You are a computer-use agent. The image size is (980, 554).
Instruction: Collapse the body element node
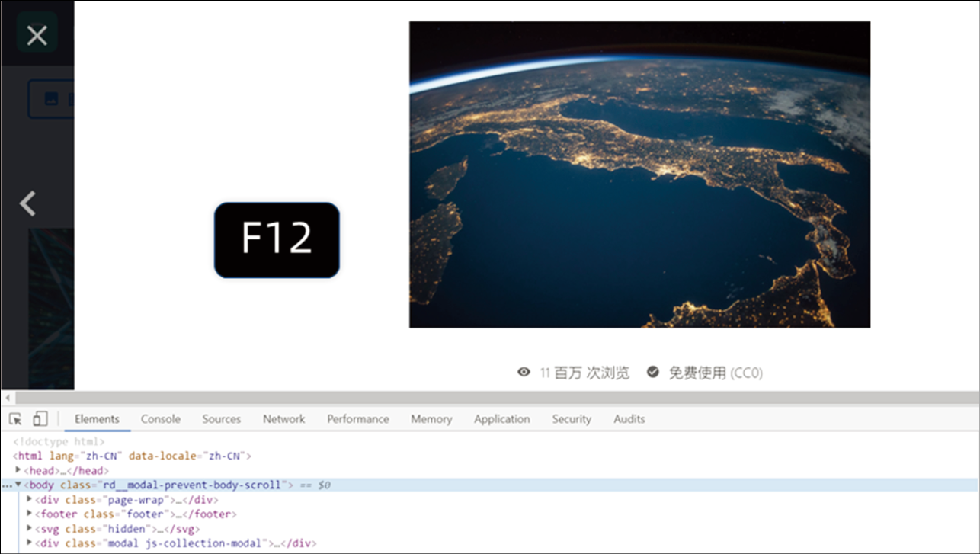point(18,485)
